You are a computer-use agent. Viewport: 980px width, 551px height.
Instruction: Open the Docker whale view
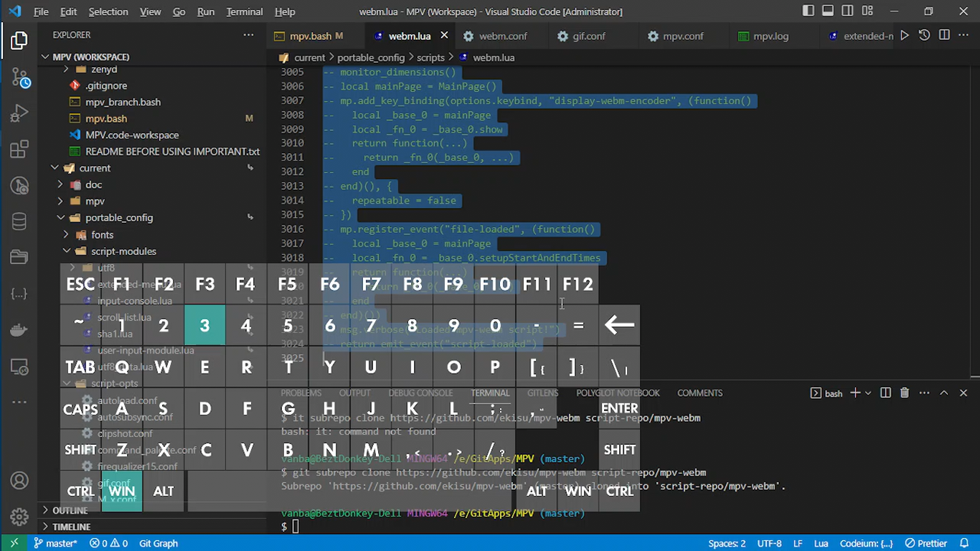click(x=19, y=331)
